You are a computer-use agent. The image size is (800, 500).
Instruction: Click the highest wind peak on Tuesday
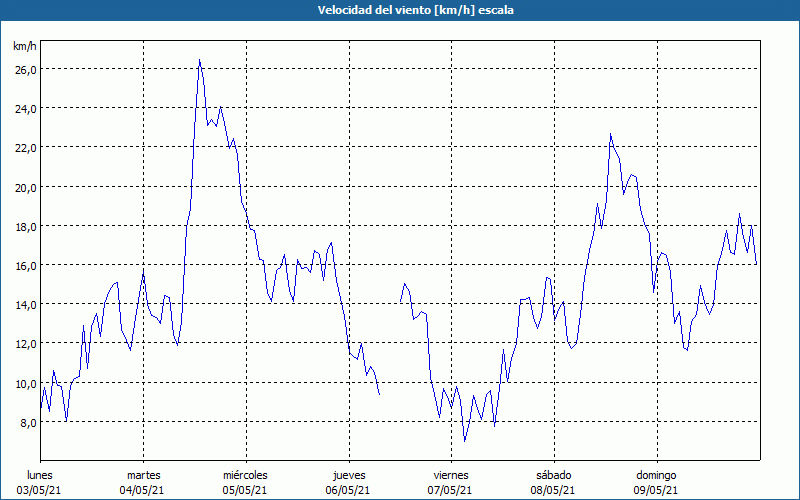[199, 60]
